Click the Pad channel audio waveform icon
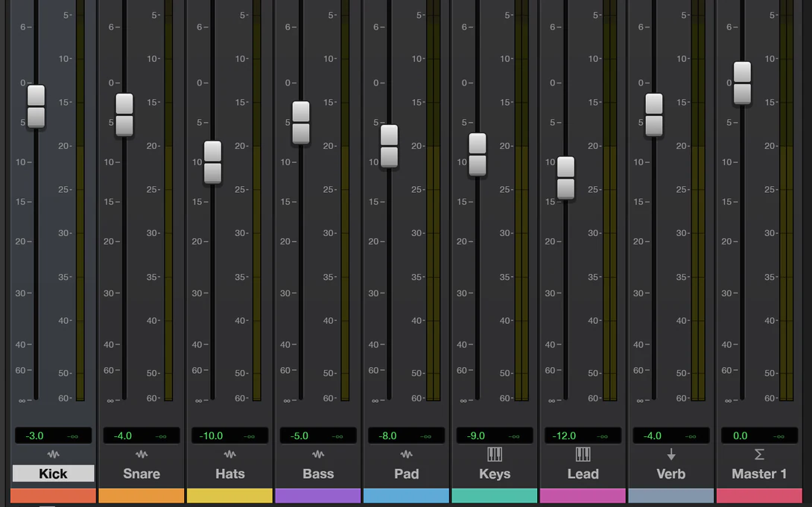Viewport: 812px width, 507px height. (x=407, y=454)
